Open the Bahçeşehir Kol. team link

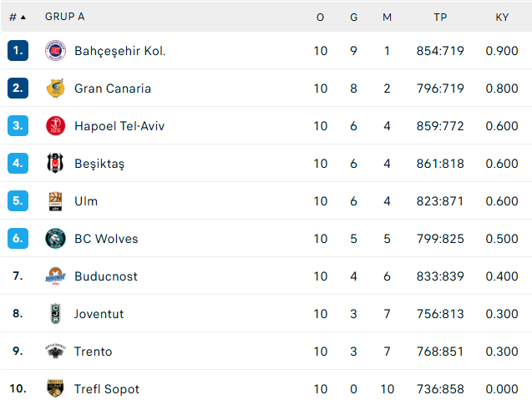(120, 51)
